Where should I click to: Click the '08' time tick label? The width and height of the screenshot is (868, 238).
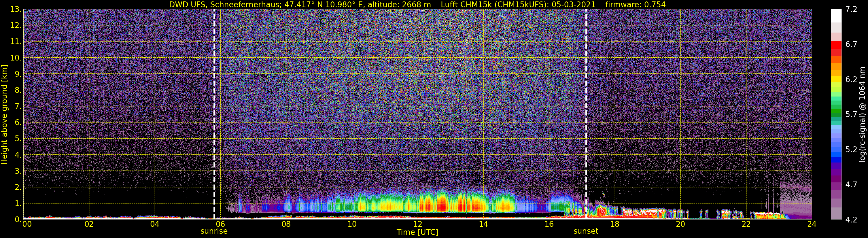pyautogui.click(x=286, y=224)
